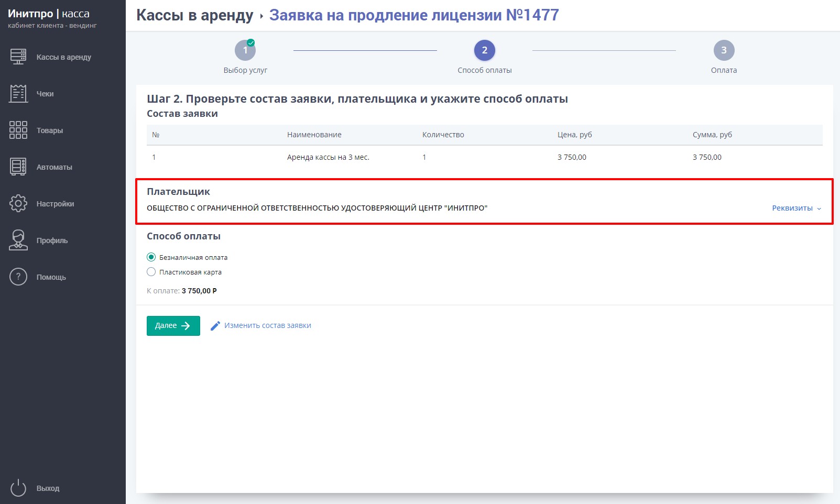Click the Кассы в аренду breadcrumb

click(195, 15)
